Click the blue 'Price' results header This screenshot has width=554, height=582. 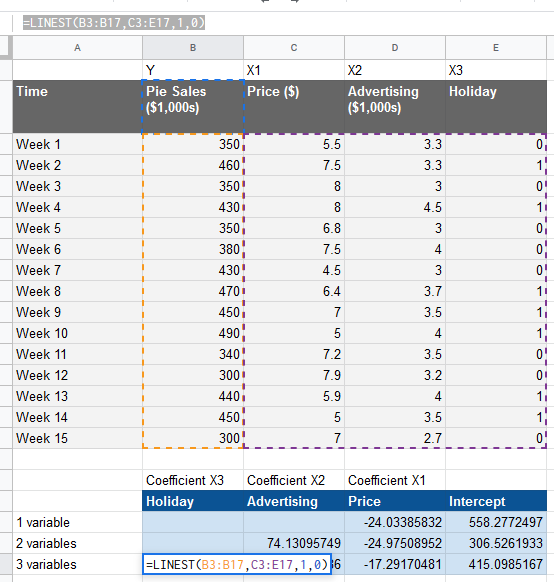point(394,501)
